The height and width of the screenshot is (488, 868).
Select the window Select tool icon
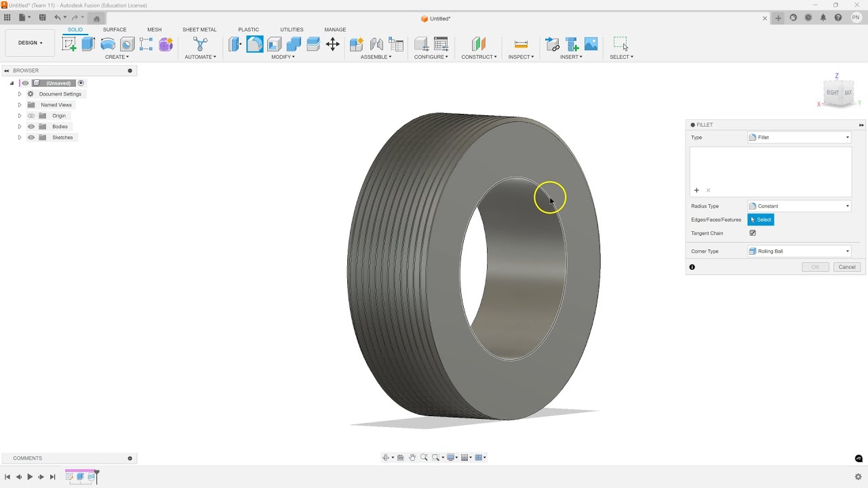click(x=620, y=44)
